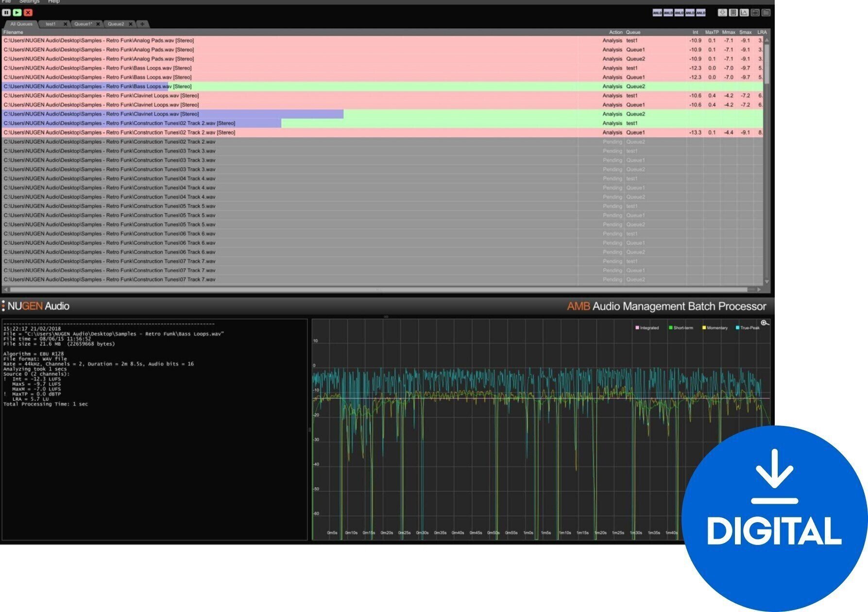Open the loudness graph view icon
This screenshot has width=868, height=612.
coord(744,13)
